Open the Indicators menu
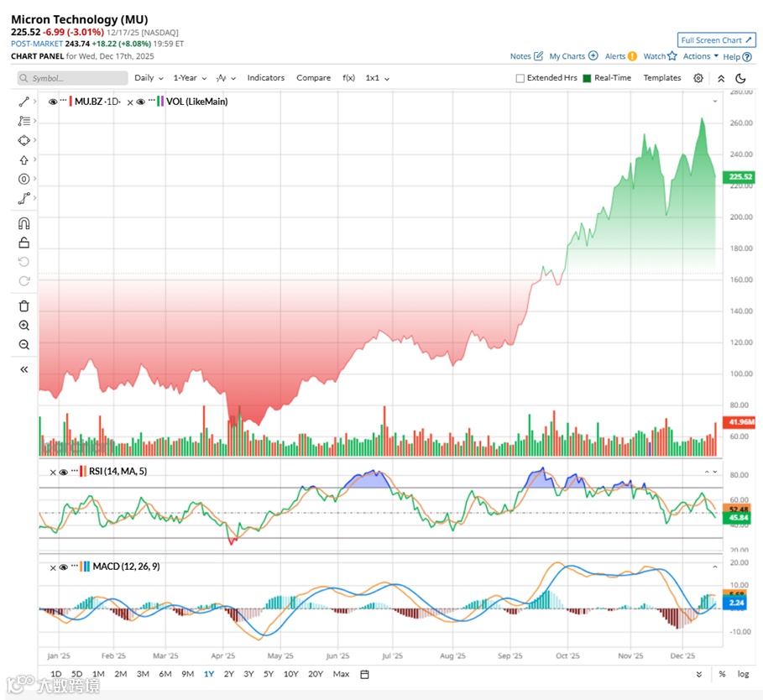Screen dimensions: 763x700 [266, 78]
